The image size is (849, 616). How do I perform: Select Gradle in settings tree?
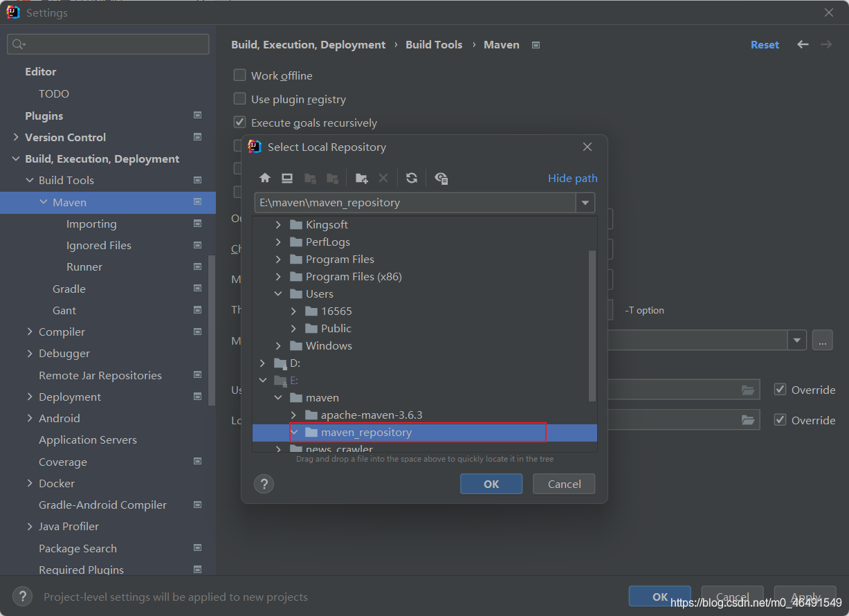pyautogui.click(x=69, y=289)
